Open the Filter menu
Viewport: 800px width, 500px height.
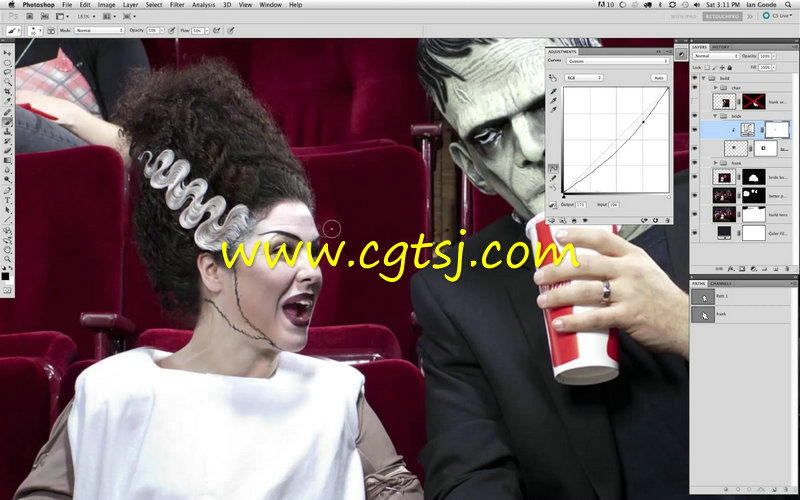pyautogui.click(x=177, y=5)
